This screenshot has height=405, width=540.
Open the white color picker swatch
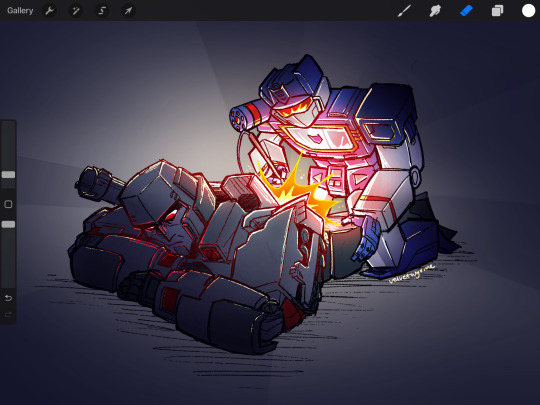pyautogui.click(x=528, y=11)
